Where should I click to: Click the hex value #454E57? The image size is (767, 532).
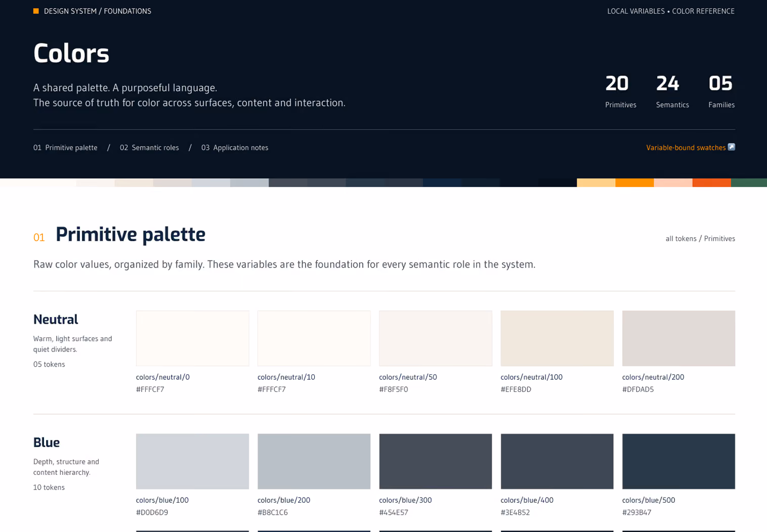[394, 513]
